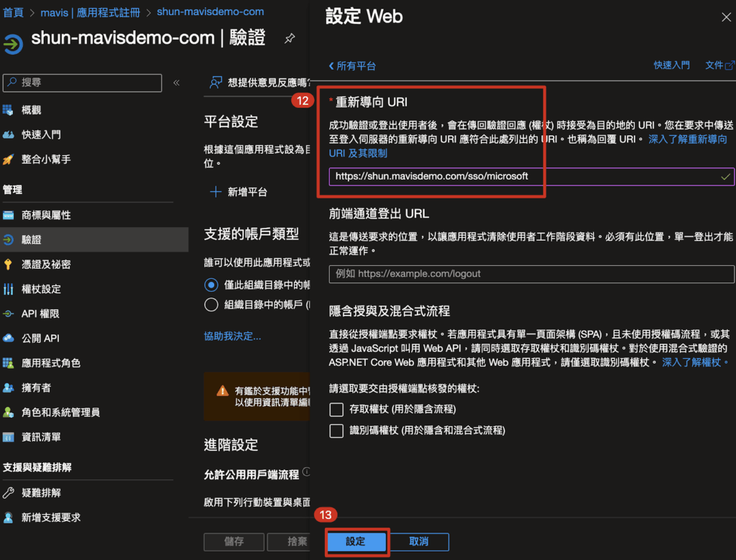Image resolution: width=736 pixels, height=560 pixels.
Task: Open 整合小幫手 rocket item
Action: (x=46, y=159)
